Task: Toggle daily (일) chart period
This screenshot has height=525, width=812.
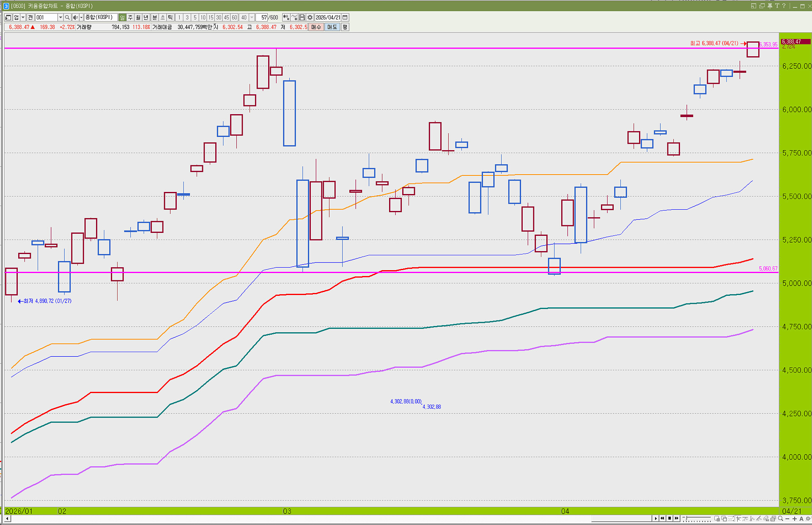Action: coord(122,17)
